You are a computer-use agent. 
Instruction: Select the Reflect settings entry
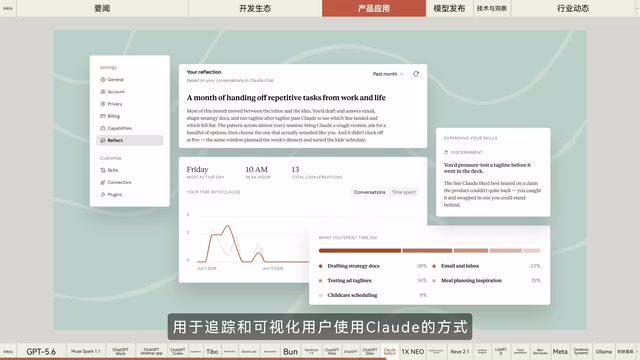[130, 140]
